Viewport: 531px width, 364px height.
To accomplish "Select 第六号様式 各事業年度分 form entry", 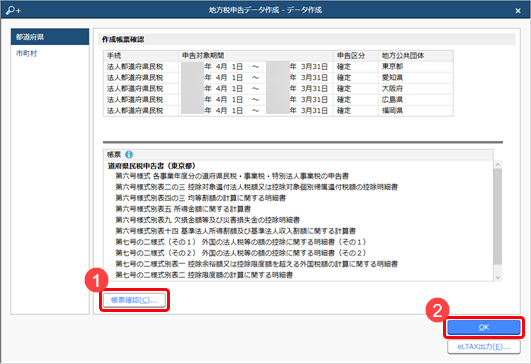I will tap(232, 176).
